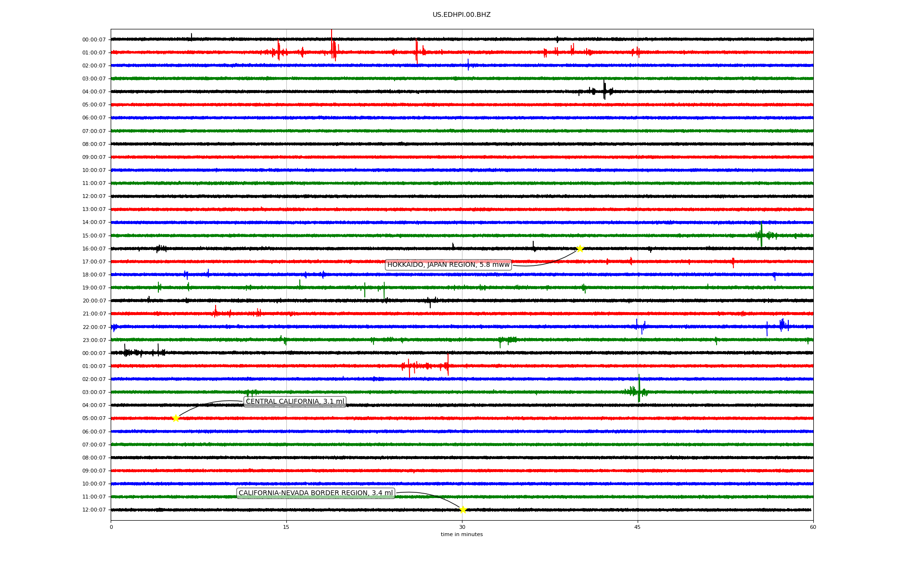This screenshot has width=924, height=578.
Task: Click the 17:00:07 trace time label
Action: click(x=94, y=262)
